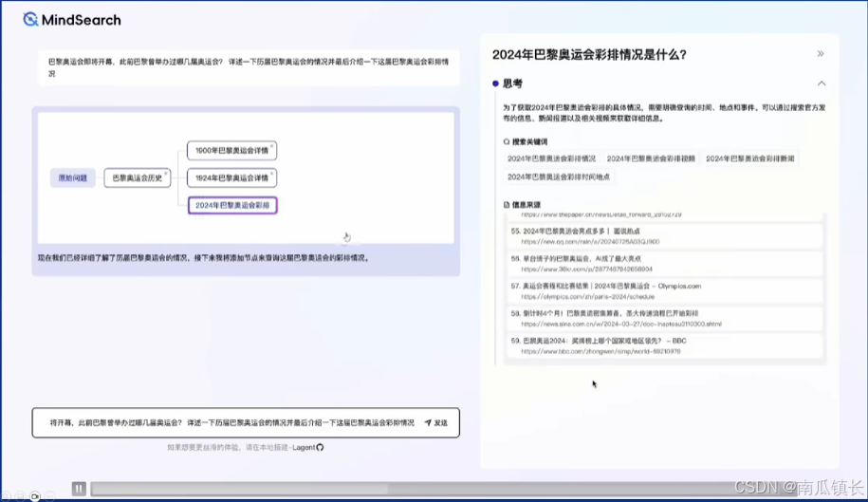
Task: Click the 信息来源 document icon
Action: [506, 205]
